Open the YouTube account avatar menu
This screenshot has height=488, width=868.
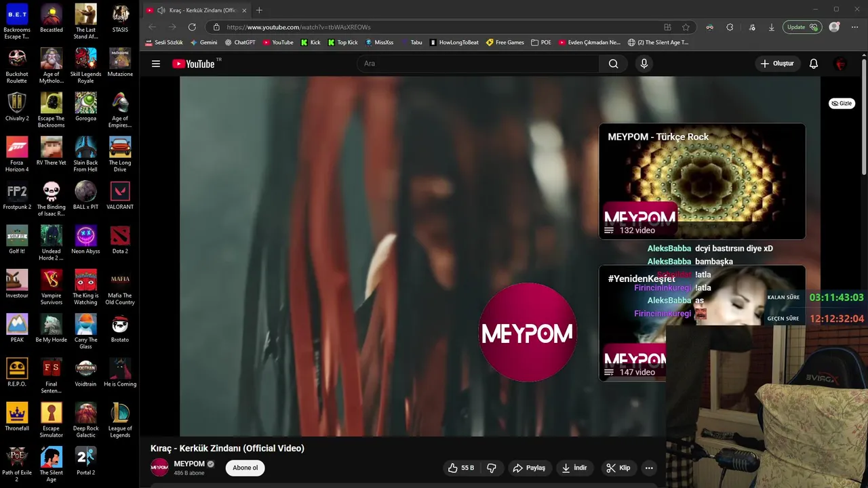[x=841, y=64]
